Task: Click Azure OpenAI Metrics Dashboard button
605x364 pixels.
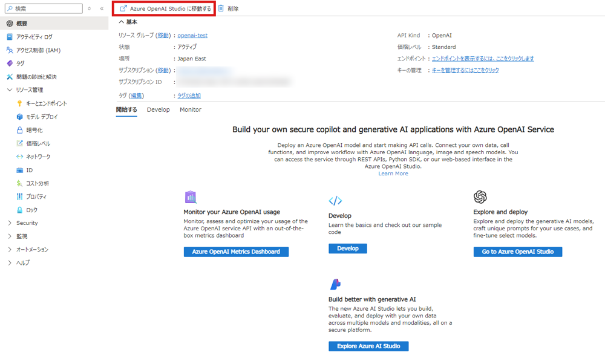Action: coord(236,252)
